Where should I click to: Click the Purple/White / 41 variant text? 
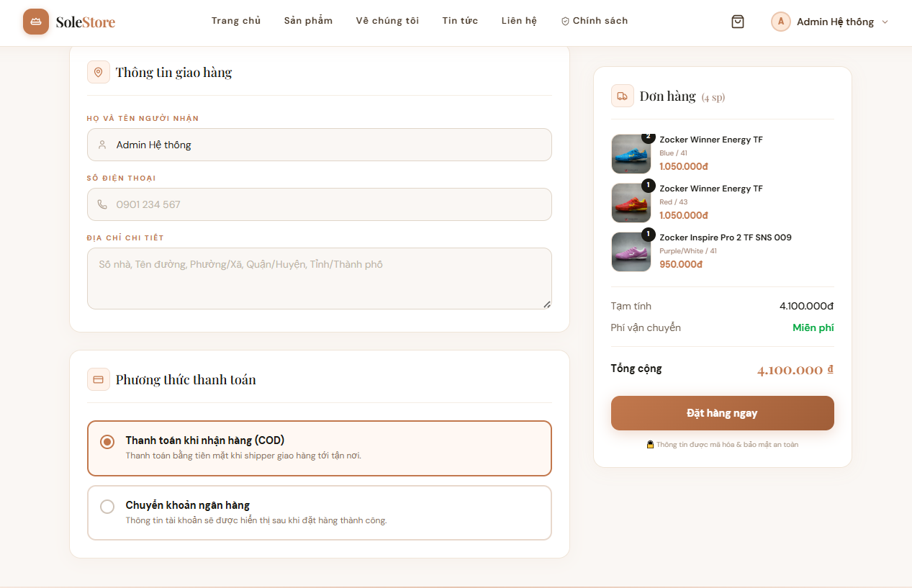[688, 251]
